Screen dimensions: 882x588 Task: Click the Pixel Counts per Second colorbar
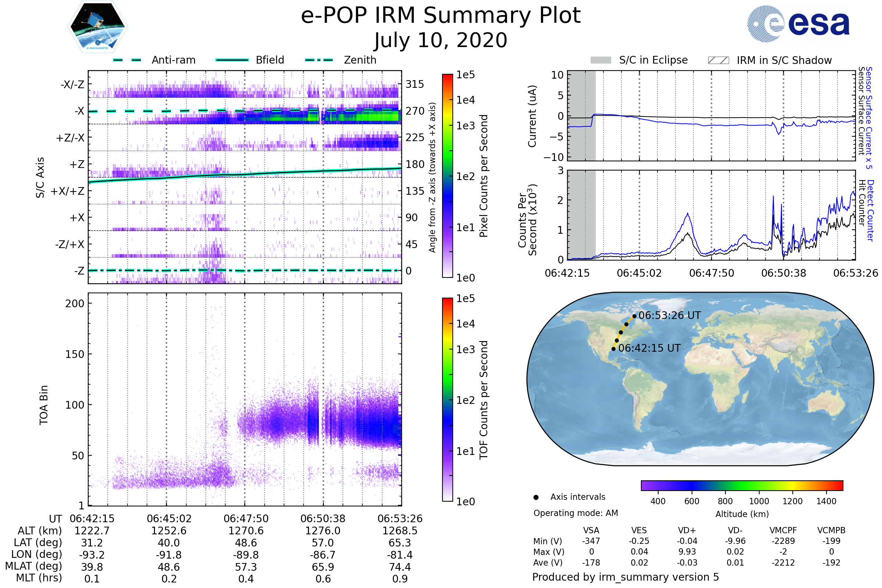click(x=447, y=176)
